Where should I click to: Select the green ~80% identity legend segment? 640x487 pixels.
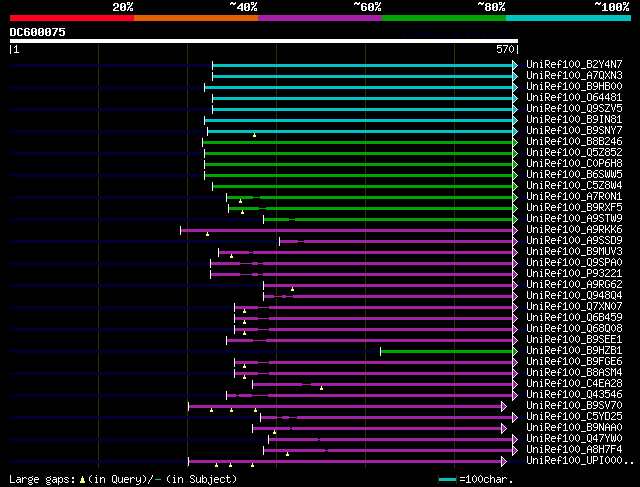point(444,18)
